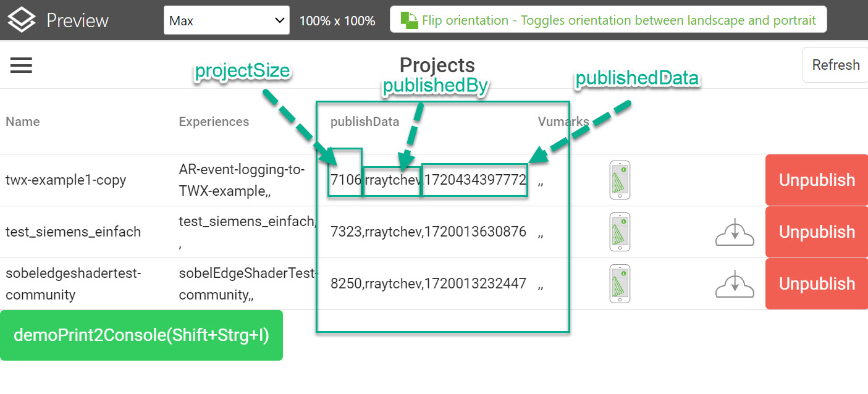Image resolution: width=868 pixels, height=394 pixels.
Task: Click the Preview app logo icon
Action: [20, 19]
